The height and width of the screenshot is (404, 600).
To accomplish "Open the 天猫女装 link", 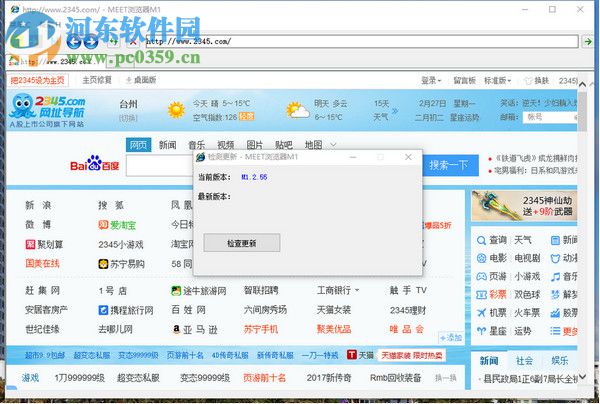I will click(x=334, y=310).
